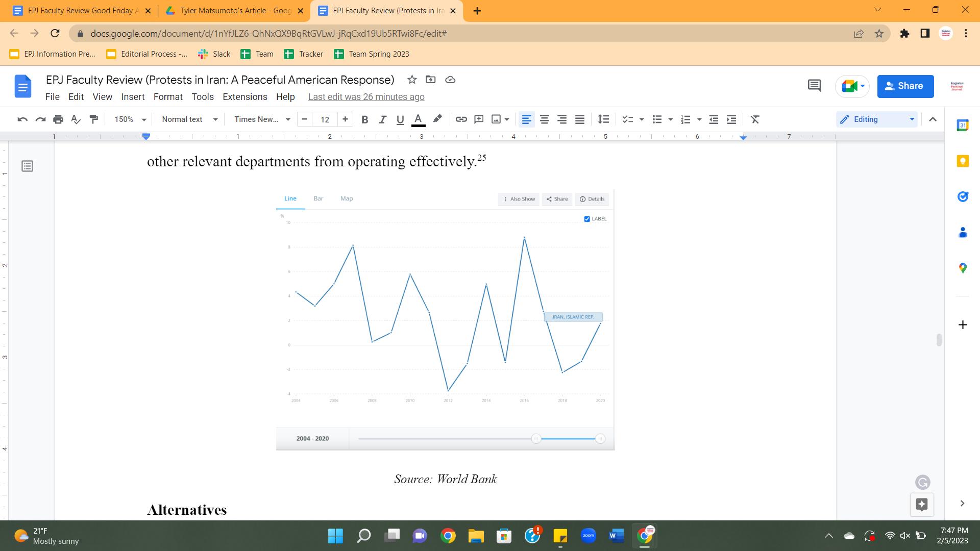Click the highlight color marker icon
This screenshot has height=551, width=980.
click(437, 119)
